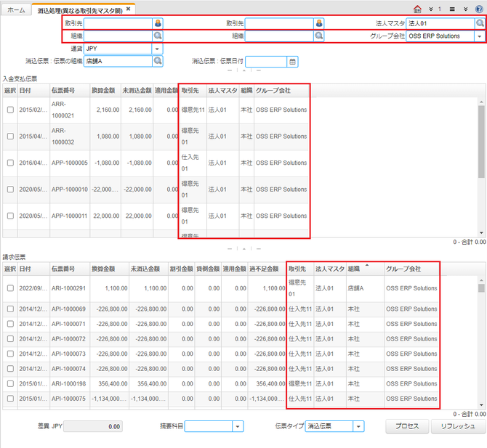This screenshot has width=487, height=448.
Task: Click the 伝票日付 date input field
Action: click(x=266, y=62)
